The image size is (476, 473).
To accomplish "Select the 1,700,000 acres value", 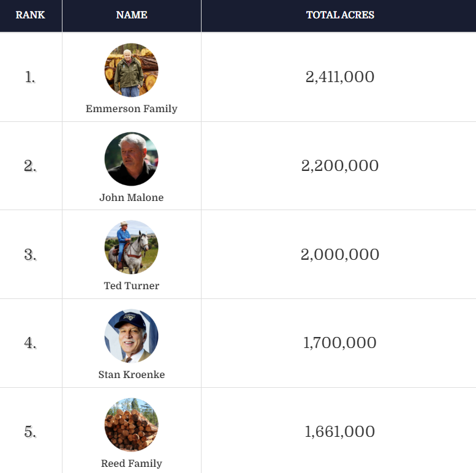I will [340, 343].
